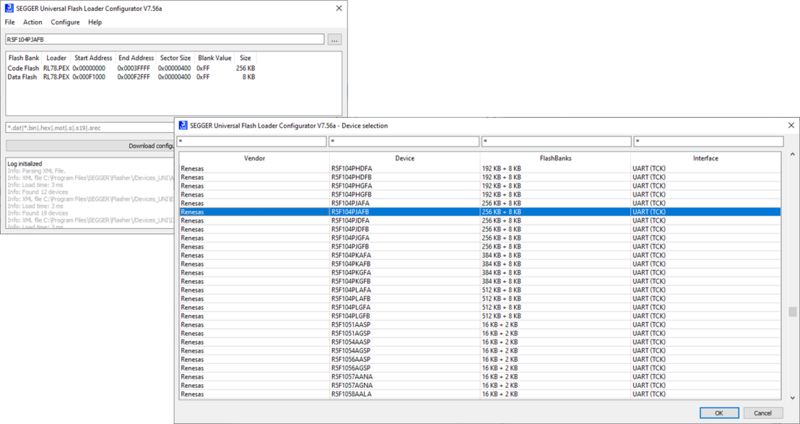Select device row R5F104PJGFB

(x=480, y=246)
